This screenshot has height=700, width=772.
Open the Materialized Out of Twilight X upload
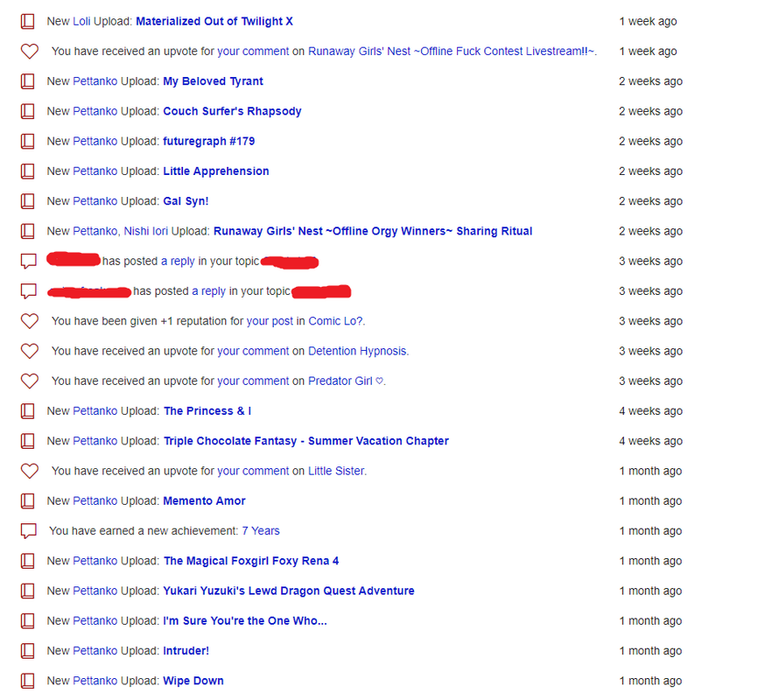(214, 22)
